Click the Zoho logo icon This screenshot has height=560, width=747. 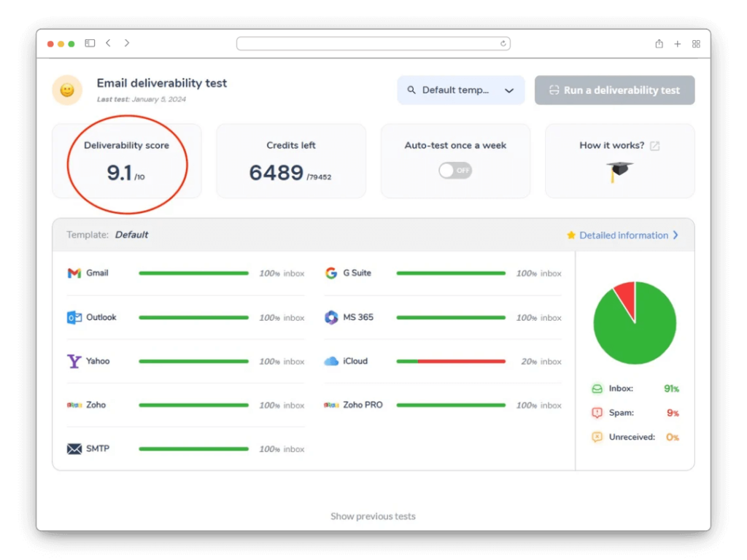coord(74,405)
